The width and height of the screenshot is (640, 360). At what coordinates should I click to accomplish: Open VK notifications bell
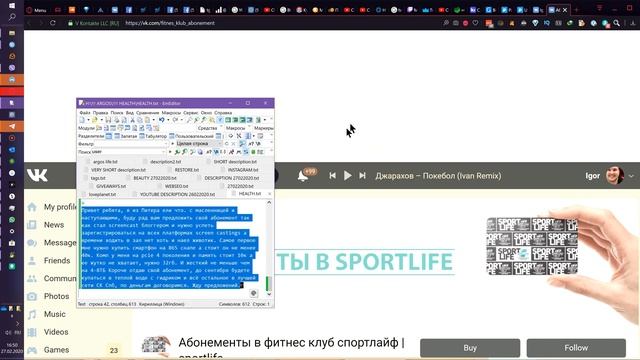tap(302, 176)
